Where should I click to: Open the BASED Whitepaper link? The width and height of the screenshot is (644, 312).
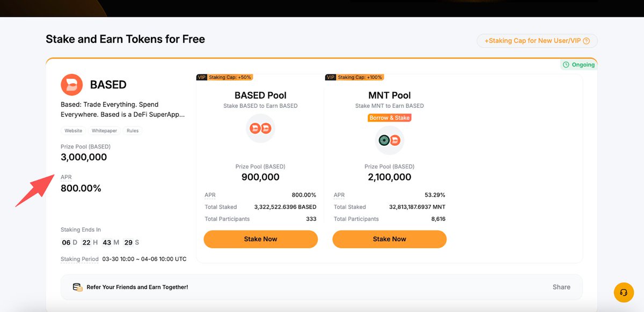(x=104, y=131)
